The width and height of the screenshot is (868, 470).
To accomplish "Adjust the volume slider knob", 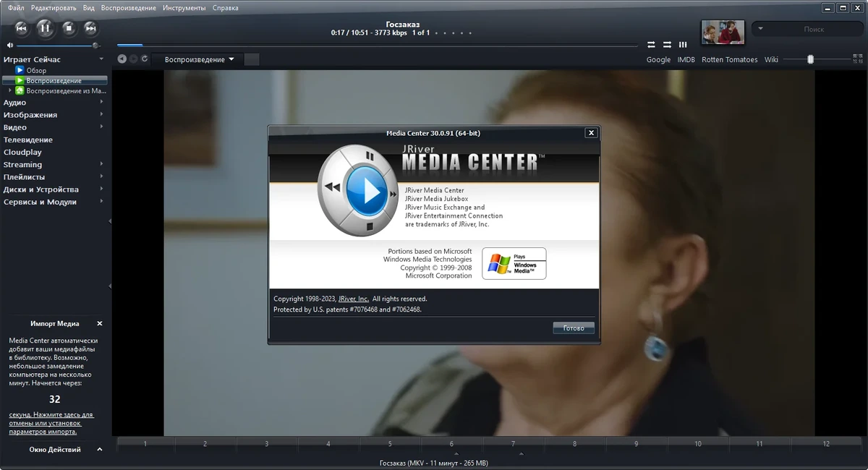I will (95, 45).
